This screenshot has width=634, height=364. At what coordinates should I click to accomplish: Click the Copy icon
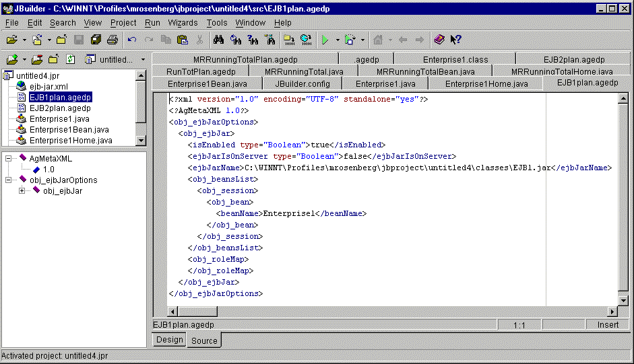click(166, 40)
